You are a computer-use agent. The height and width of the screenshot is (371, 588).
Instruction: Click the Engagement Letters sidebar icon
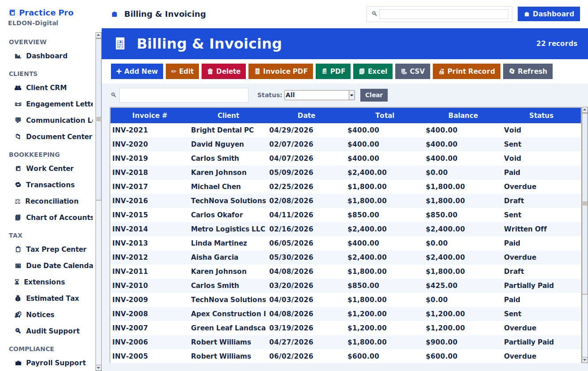point(18,104)
